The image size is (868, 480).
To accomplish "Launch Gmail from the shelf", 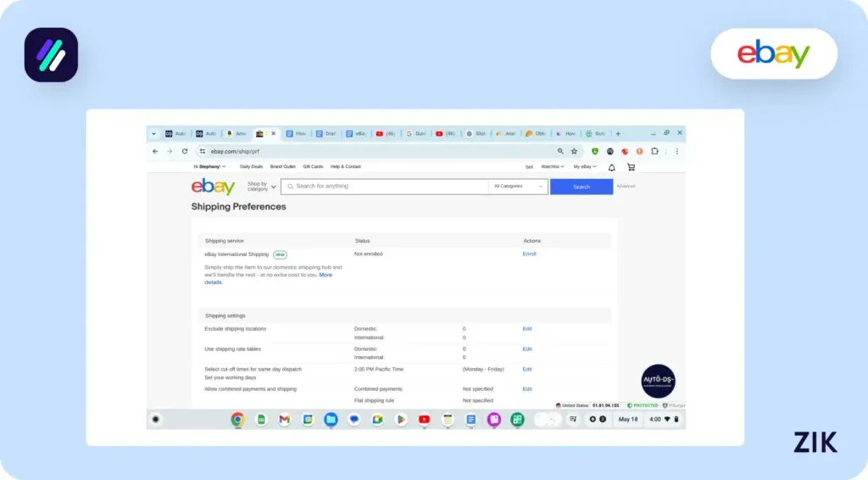I will [285, 419].
